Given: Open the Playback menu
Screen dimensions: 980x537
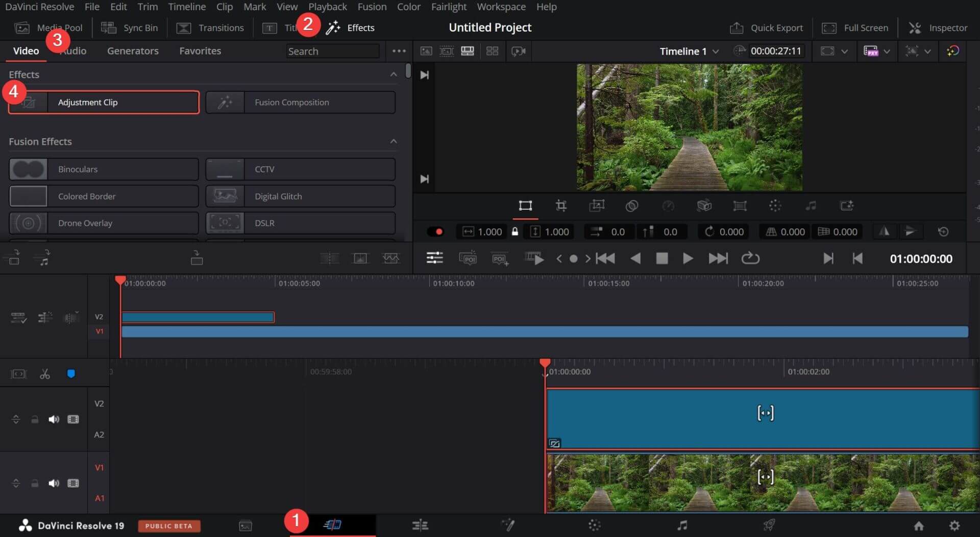Looking at the screenshot, I should (327, 7).
